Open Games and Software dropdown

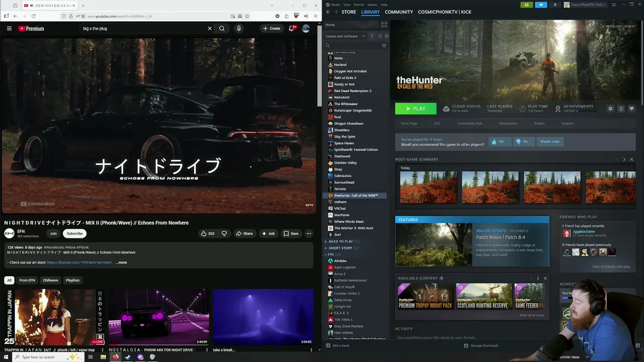point(345,36)
